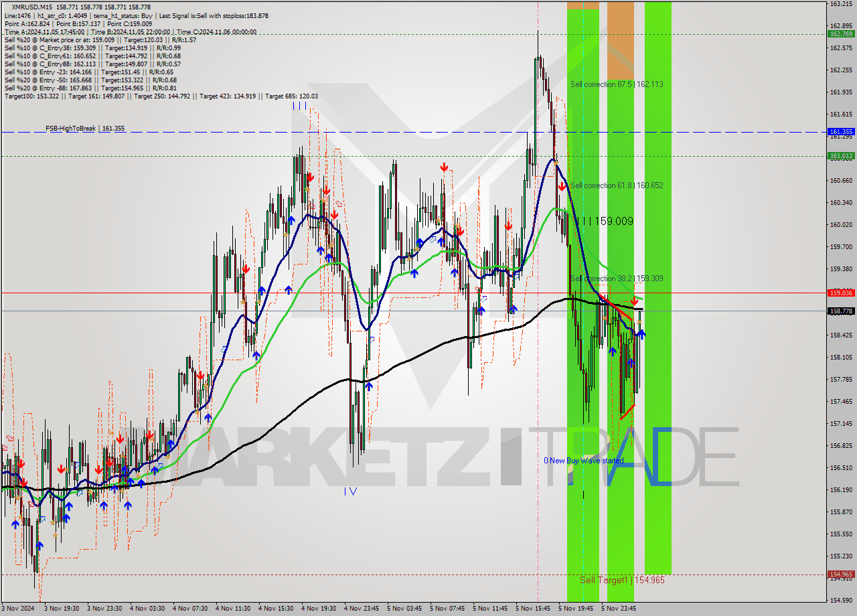857x616 pixels.
Task: Click the '4 Nov 15:30' time axis label
Action: click(276, 609)
